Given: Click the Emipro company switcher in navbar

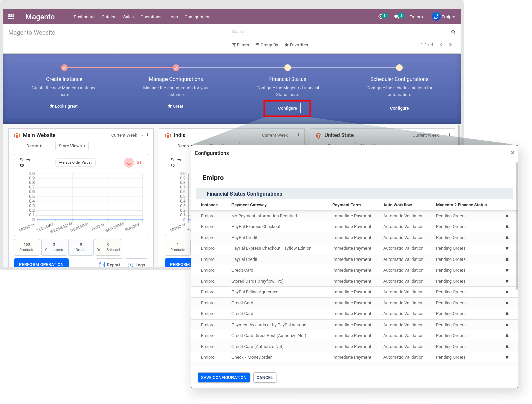Looking at the screenshot, I should tap(416, 17).
